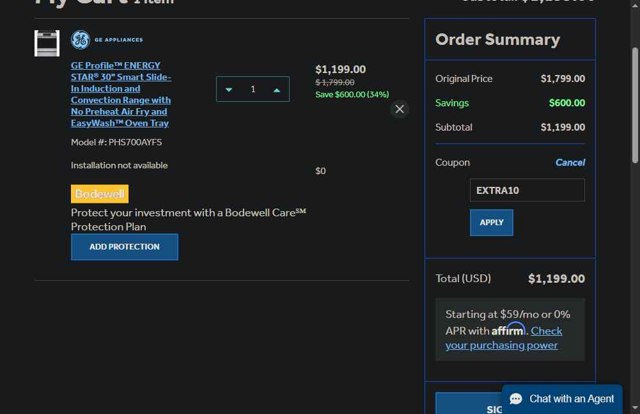Open Check your purchasing power link

pos(504,338)
